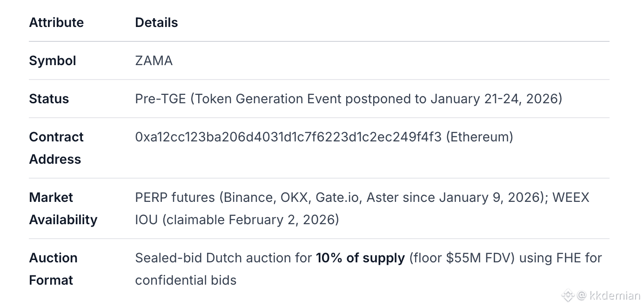Select the Symbol row label
Image resolution: width=644 pixels, height=307 pixels.
52,60
